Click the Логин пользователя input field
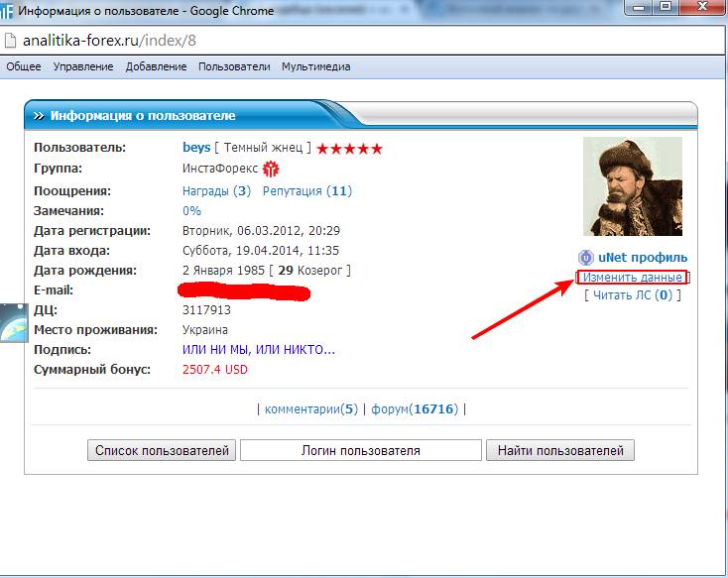Image resolution: width=728 pixels, height=578 pixels. click(360, 450)
